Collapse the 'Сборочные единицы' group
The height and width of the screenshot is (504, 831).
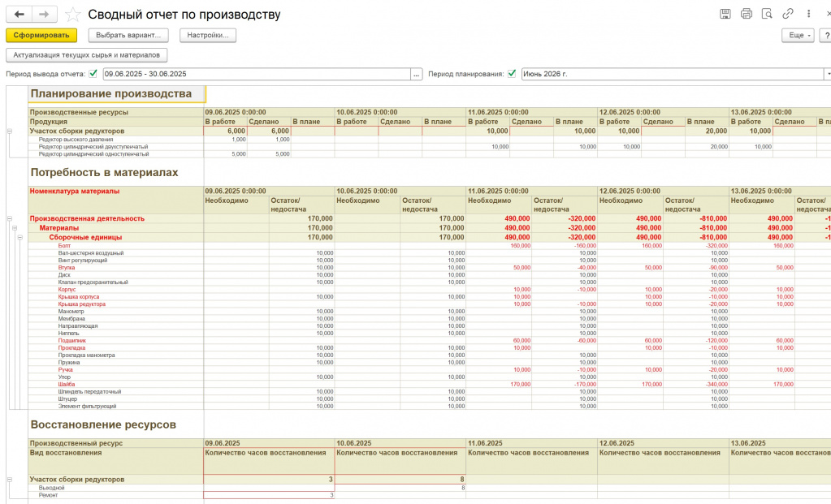(19, 237)
